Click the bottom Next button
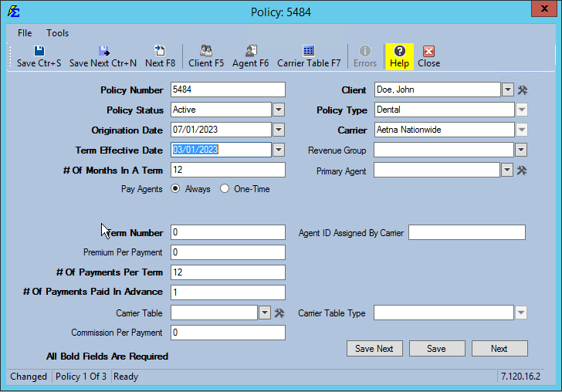Screen dimensions: 562x392 (x=499, y=348)
